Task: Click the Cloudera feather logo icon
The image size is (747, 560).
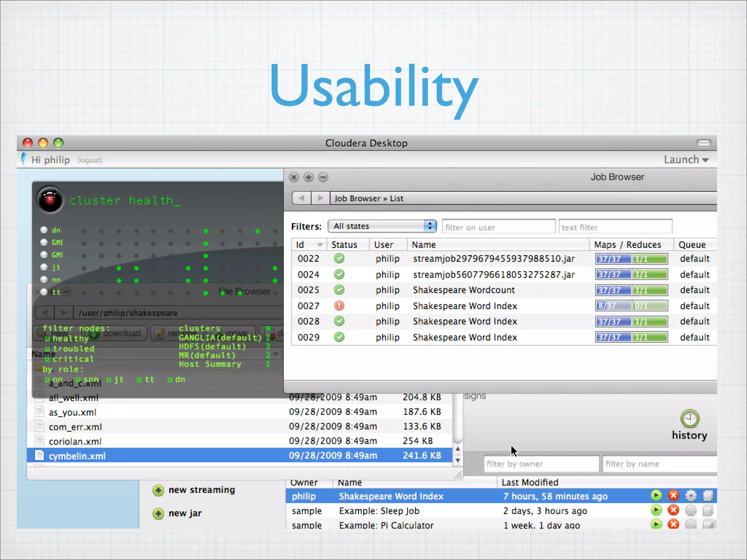Action: click(x=24, y=159)
